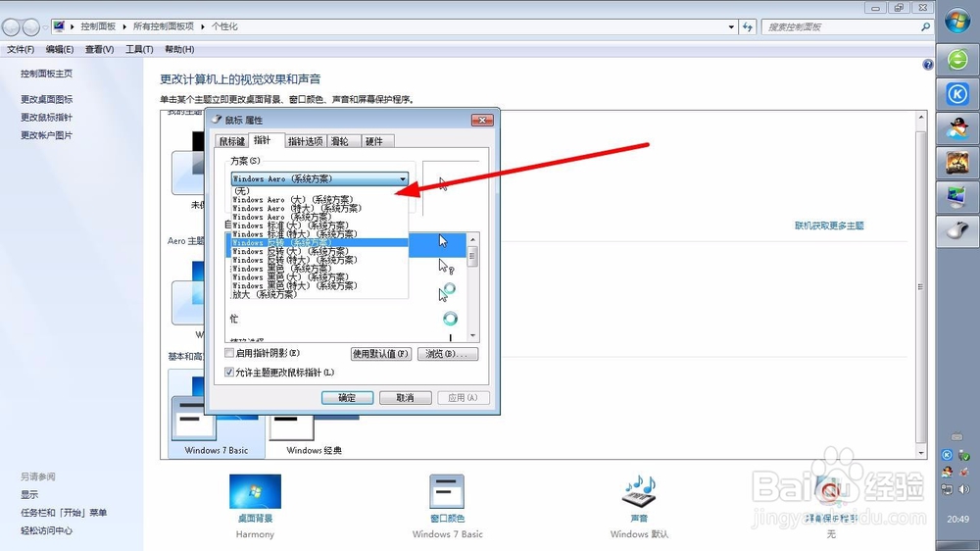
Task: Open the 工具(T) menu
Action: point(139,49)
